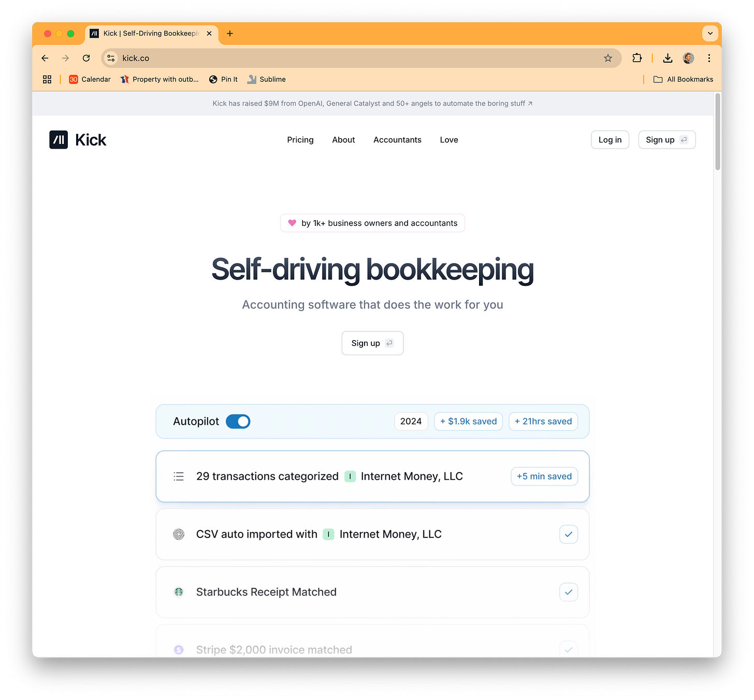Click the + $1.9k saved badge
The width and height of the screenshot is (754, 700).
coord(468,421)
